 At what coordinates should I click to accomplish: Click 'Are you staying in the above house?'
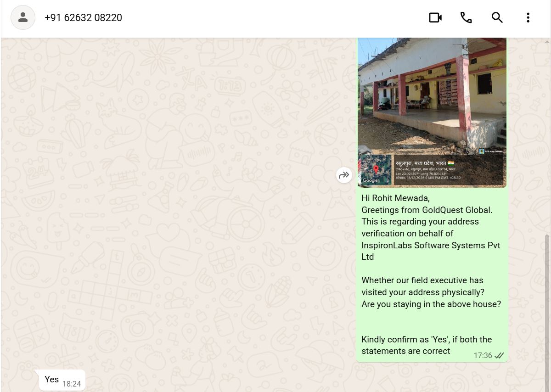(x=431, y=304)
